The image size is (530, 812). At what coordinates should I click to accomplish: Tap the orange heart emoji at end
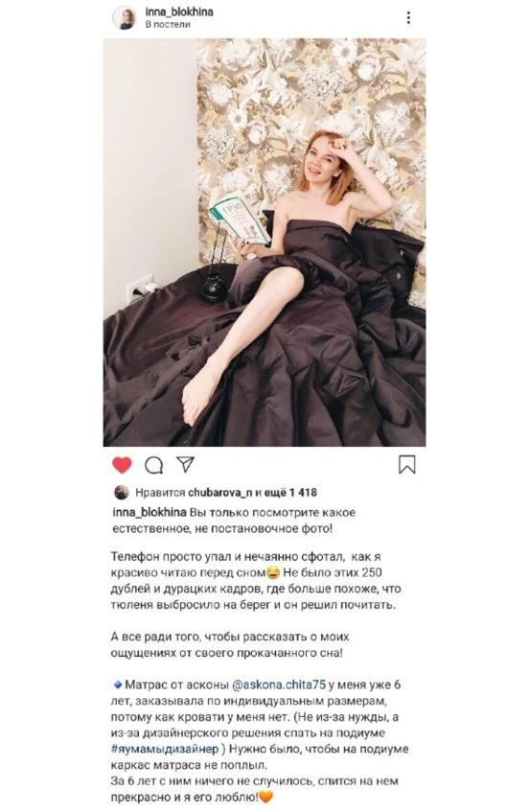265,798
